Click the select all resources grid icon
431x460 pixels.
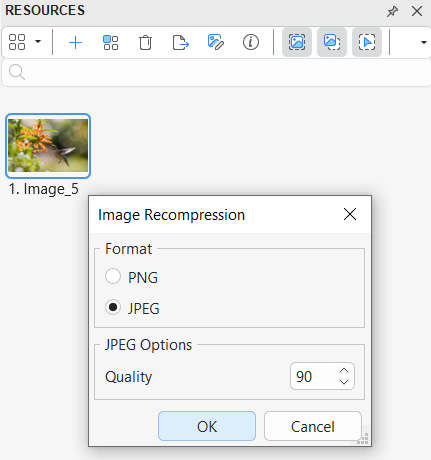(110, 42)
